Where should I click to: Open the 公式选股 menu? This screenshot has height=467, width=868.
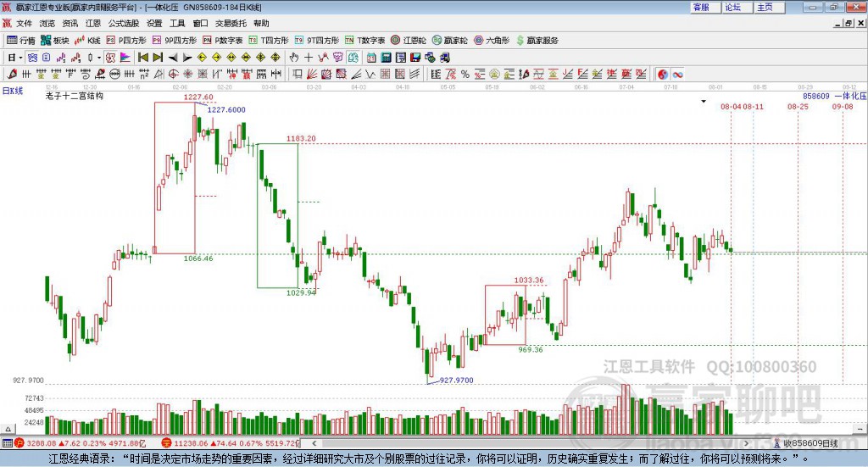click(124, 23)
